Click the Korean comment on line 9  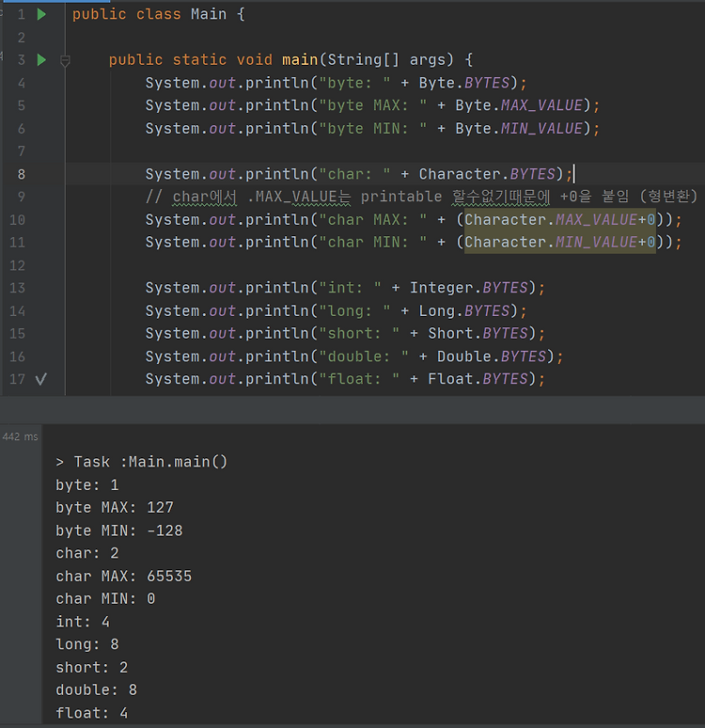tap(421, 197)
